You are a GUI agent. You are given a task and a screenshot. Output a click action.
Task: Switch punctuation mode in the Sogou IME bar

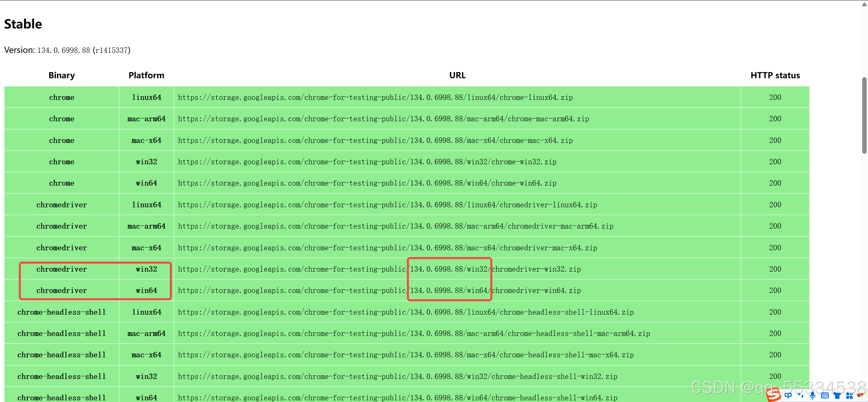pyautogui.click(x=801, y=395)
